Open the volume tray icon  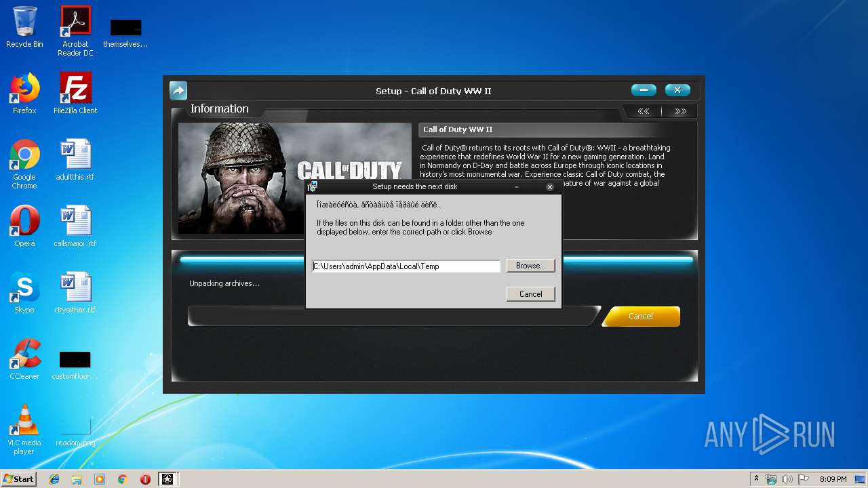(x=787, y=479)
